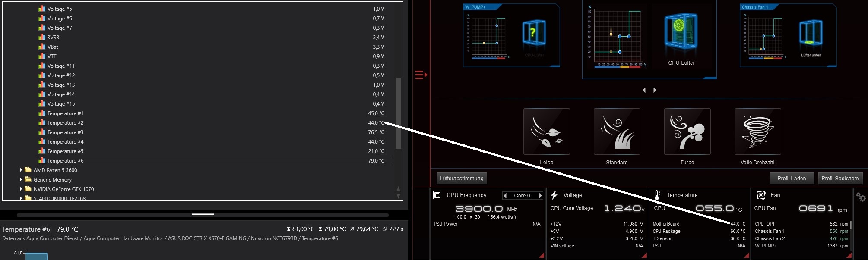Select the Temperature #2 row

215,122
